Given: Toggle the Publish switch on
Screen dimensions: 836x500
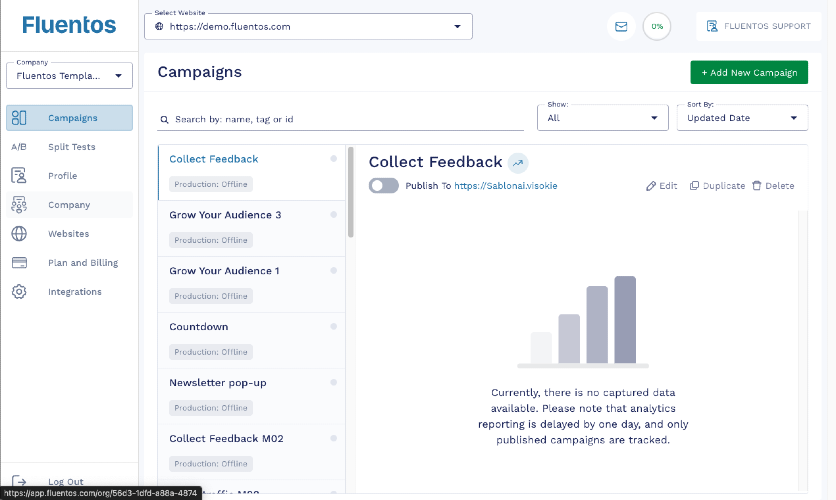Looking at the screenshot, I should pos(383,186).
